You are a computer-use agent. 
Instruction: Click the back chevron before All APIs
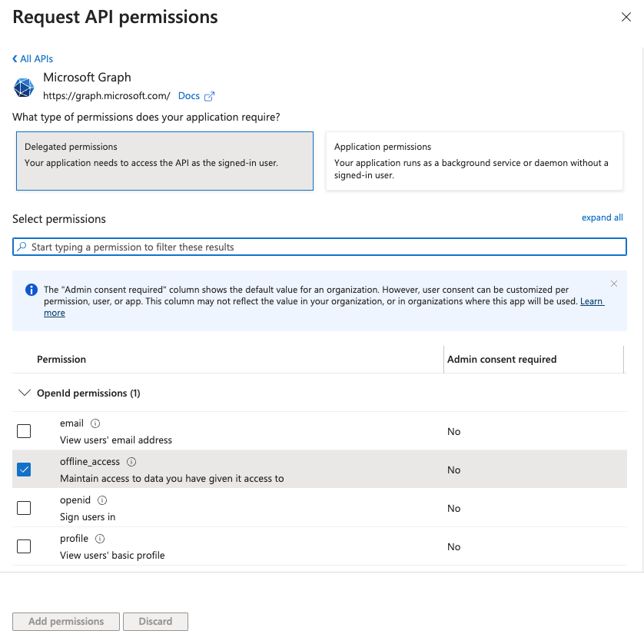(13, 58)
